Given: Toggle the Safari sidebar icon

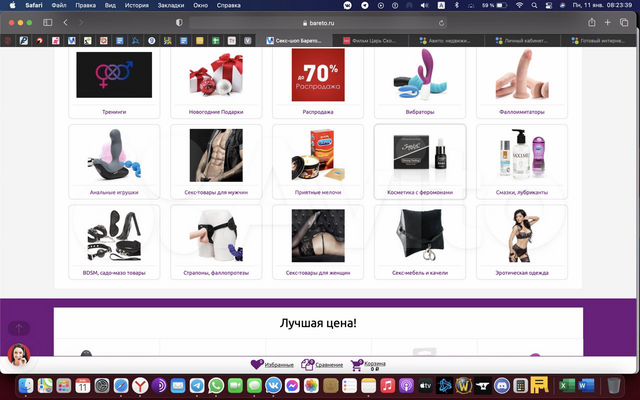Looking at the screenshot, I should click(47, 22).
